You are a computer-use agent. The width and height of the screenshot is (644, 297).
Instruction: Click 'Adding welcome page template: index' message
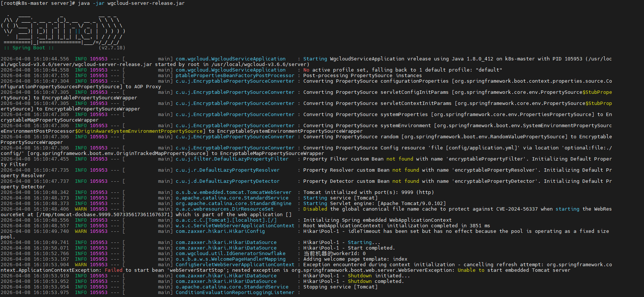pos(355,259)
